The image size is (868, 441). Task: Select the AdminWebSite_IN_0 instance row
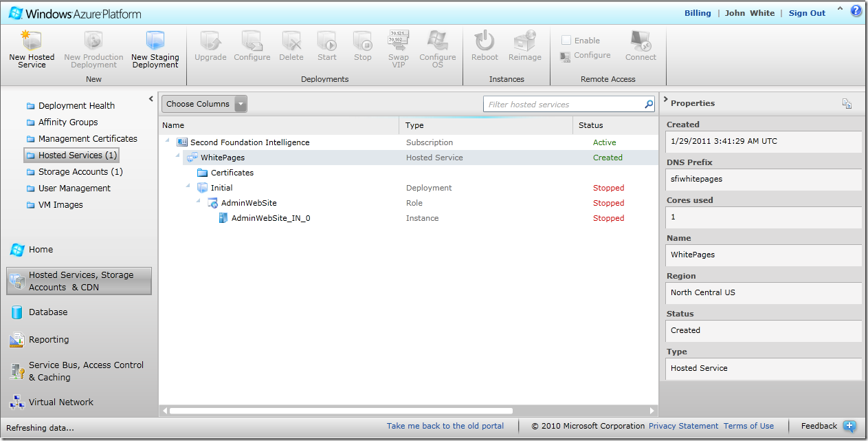tap(408, 218)
